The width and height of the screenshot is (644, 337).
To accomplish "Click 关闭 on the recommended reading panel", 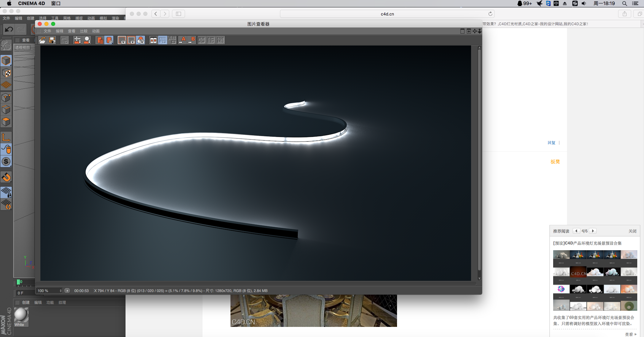I will tap(632, 231).
